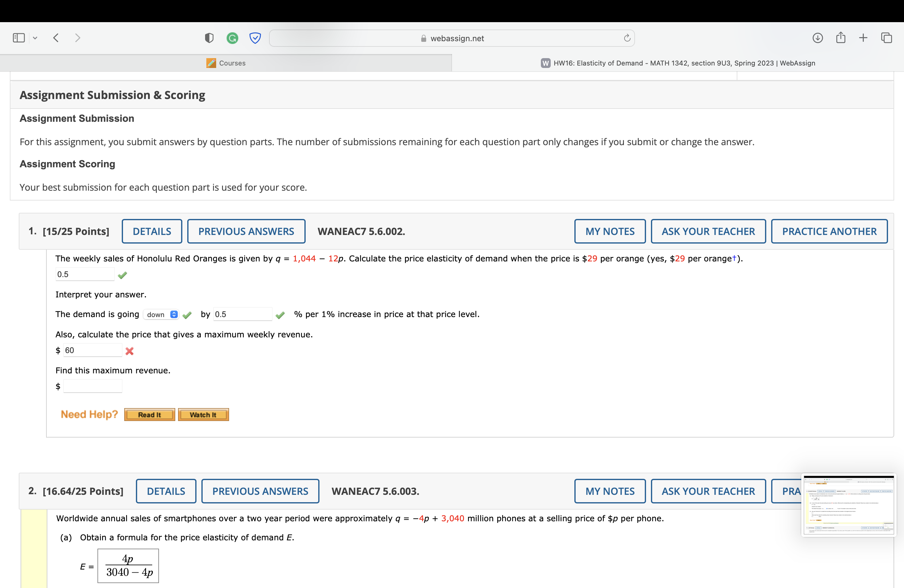Open new tab with plus icon
Image resolution: width=904 pixels, height=588 pixels.
pos(863,38)
